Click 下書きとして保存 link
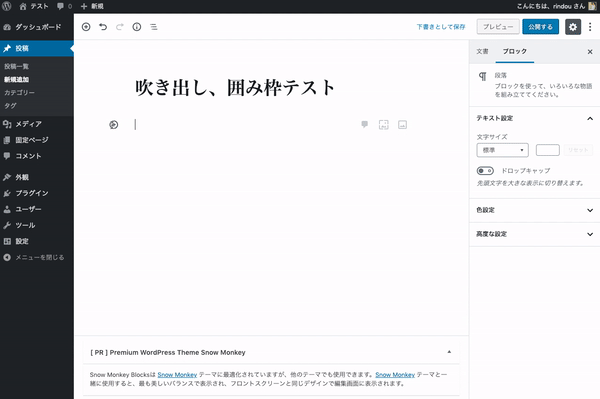 point(441,27)
